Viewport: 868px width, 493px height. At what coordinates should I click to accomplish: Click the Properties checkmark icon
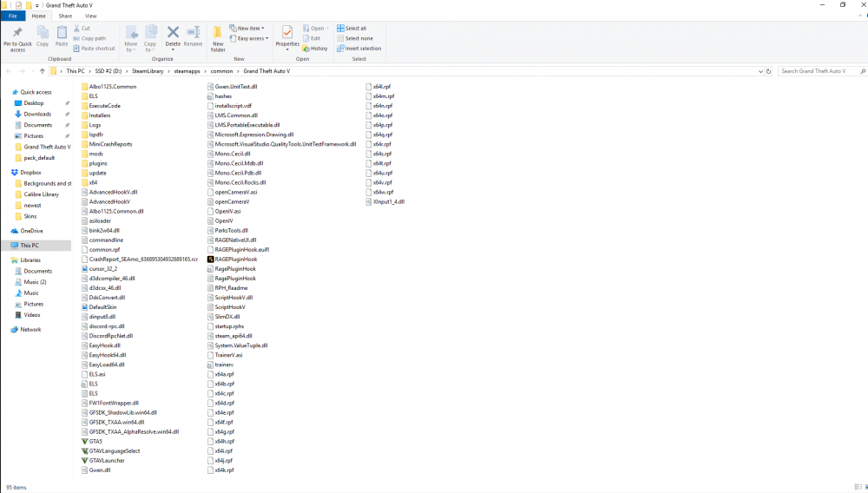pyautogui.click(x=287, y=33)
